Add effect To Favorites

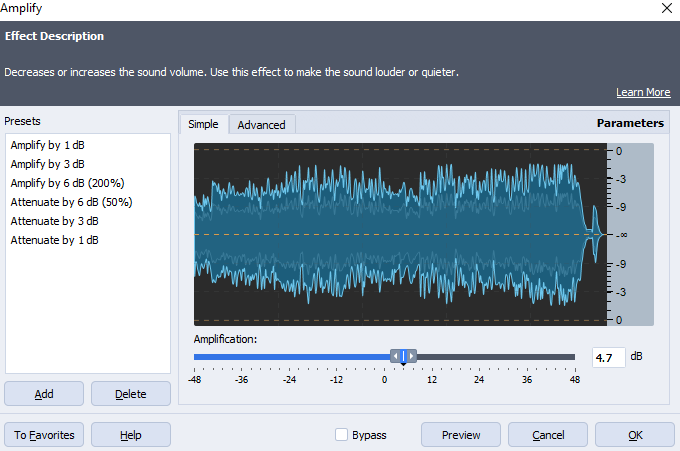pos(44,435)
